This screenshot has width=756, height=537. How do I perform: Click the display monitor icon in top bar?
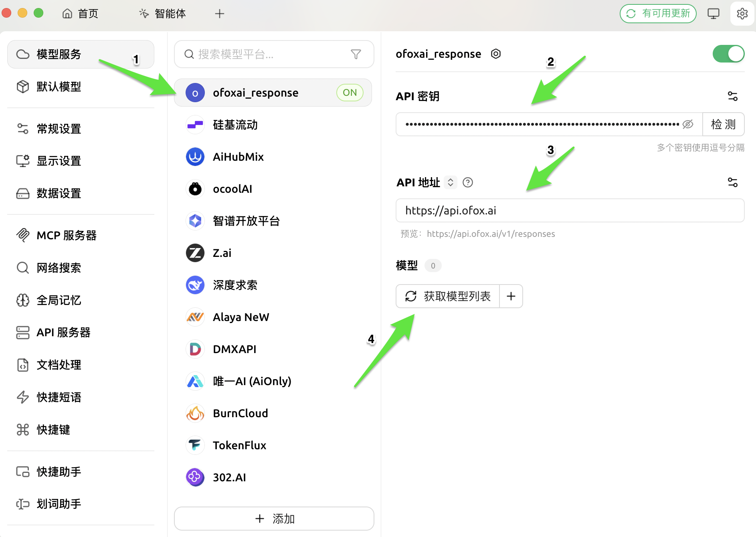point(713,14)
